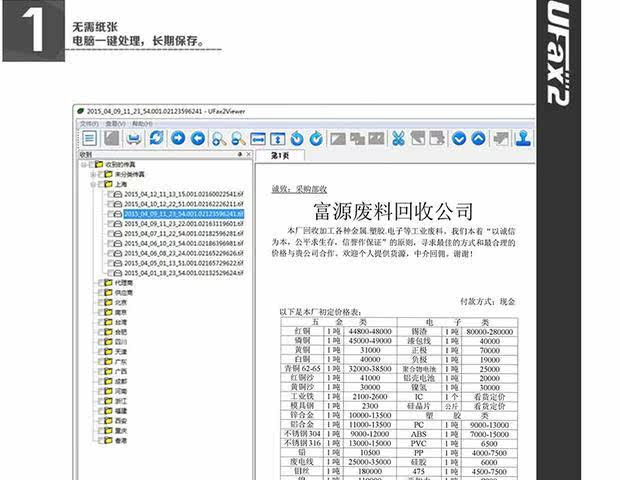Click the folder icon of 上海

click(x=109, y=184)
